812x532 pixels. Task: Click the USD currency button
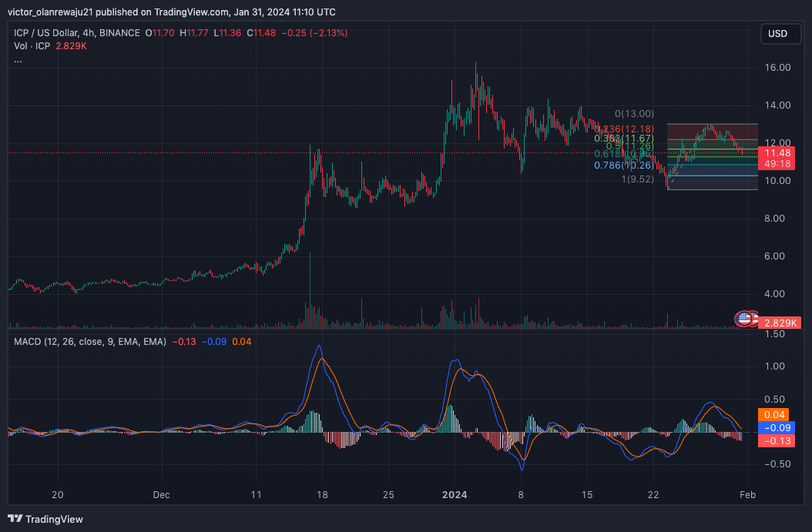[x=780, y=34]
